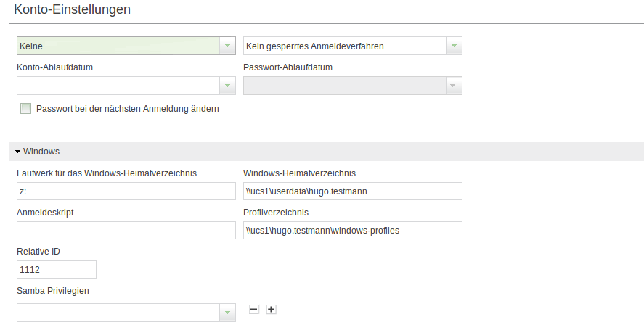Click the empty Anmeldeskript field
The height and width of the screenshot is (330, 644).
(x=126, y=230)
